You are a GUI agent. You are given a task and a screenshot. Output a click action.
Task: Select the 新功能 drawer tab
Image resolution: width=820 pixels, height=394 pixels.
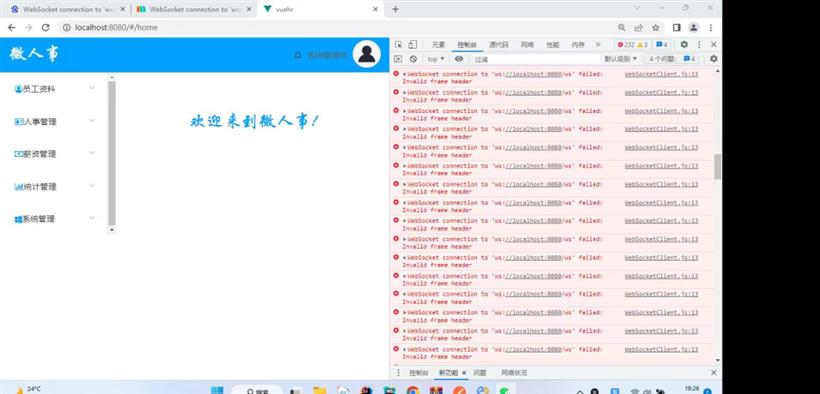[448, 373]
